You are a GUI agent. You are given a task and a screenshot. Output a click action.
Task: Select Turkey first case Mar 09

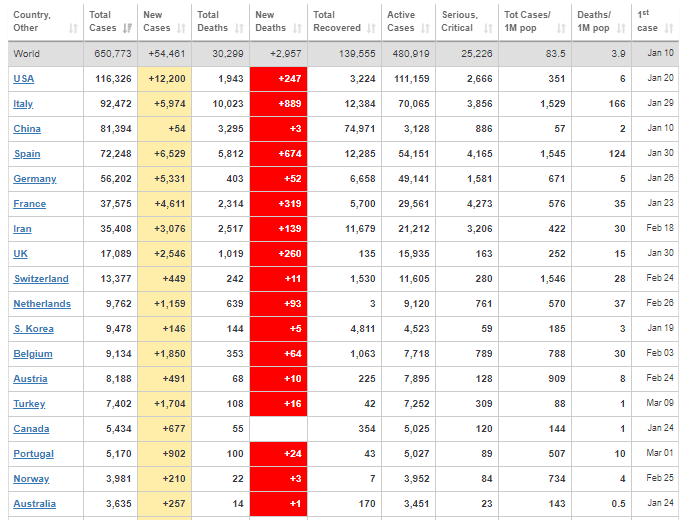click(x=660, y=403)
